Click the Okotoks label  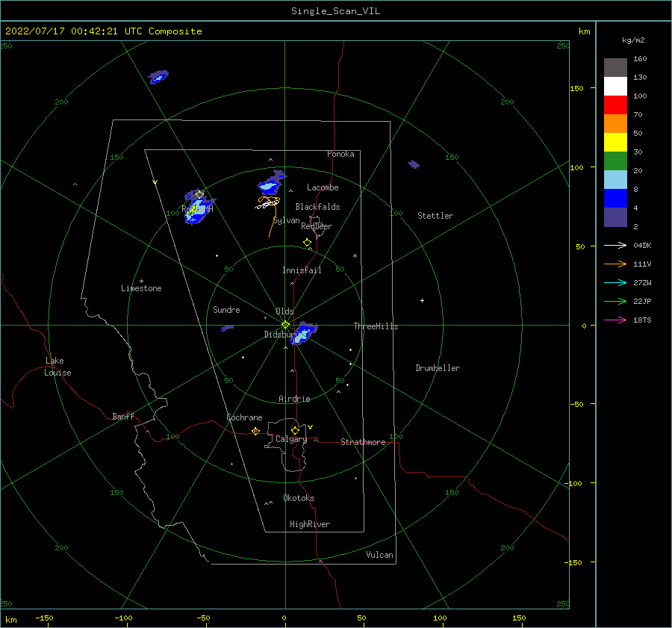(x=299, y=498)
